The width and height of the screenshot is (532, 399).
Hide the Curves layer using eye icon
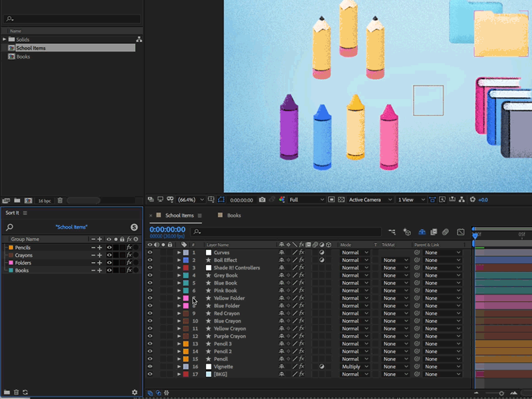150,253
